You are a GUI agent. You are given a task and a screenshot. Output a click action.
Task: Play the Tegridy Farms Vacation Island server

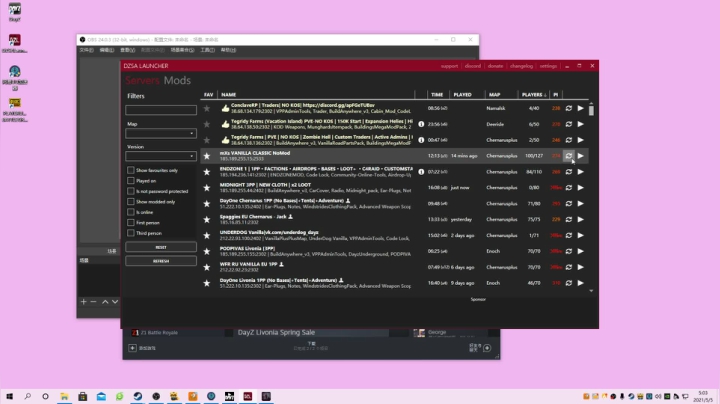[581, 124]
